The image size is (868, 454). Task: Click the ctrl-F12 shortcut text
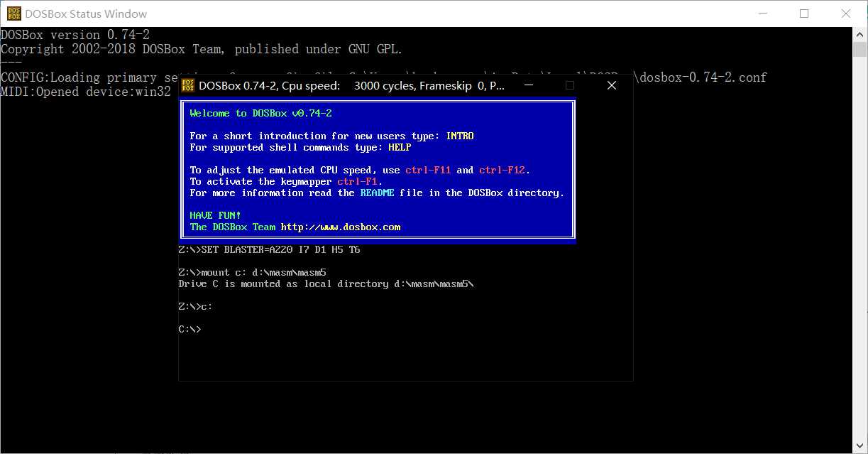coord(502,170)
